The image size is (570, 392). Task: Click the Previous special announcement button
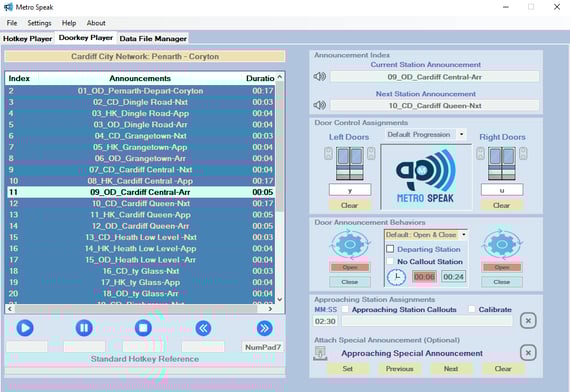click(400, 369)
